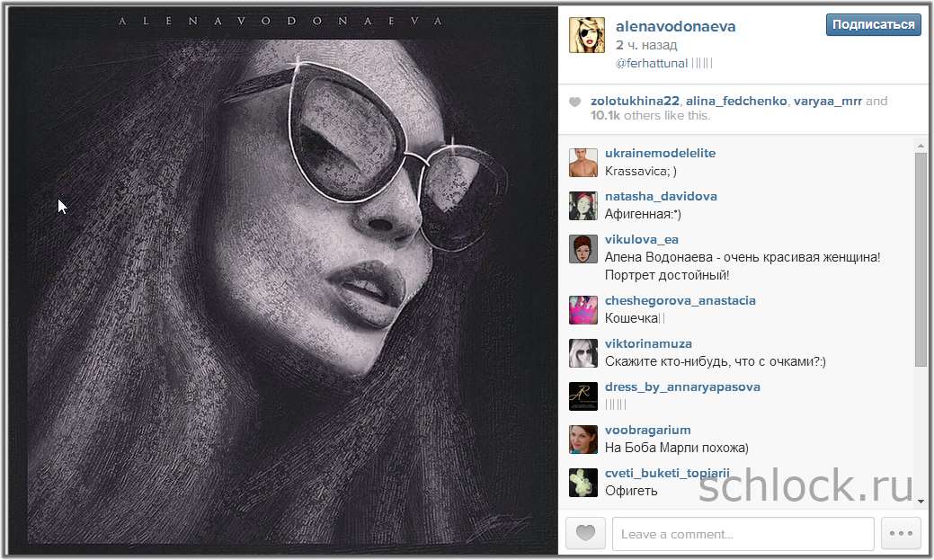This screenshot has width=934, height=560.
Task: Click voobragarium's avatar image
Action: click(x=583, y=439)
